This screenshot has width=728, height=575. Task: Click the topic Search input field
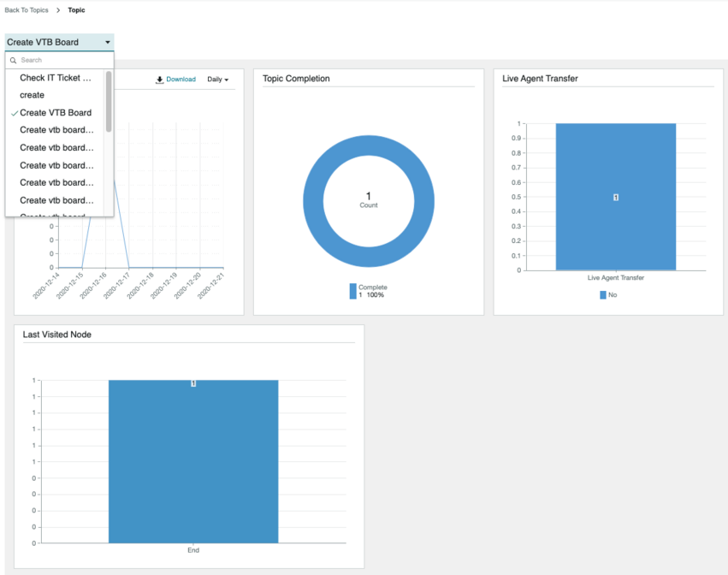click(59, 61)
